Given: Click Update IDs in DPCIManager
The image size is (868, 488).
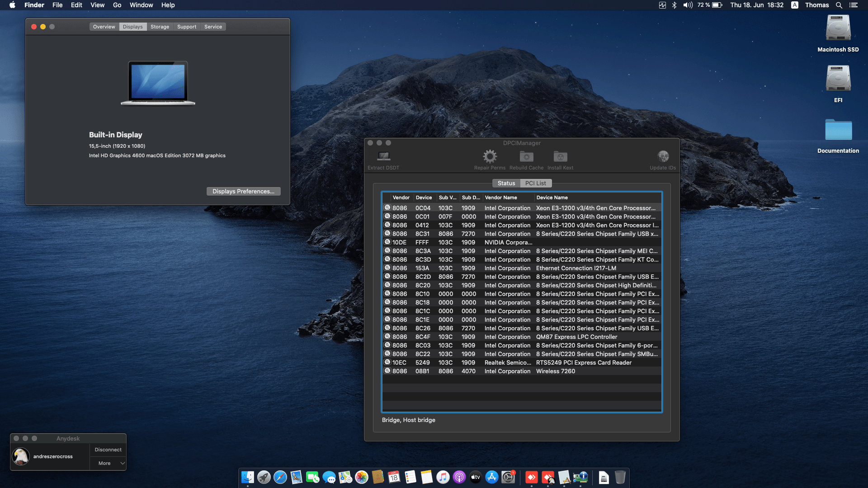Looking at the screenshot, I should pyautogui.click(x=663, y=160).
